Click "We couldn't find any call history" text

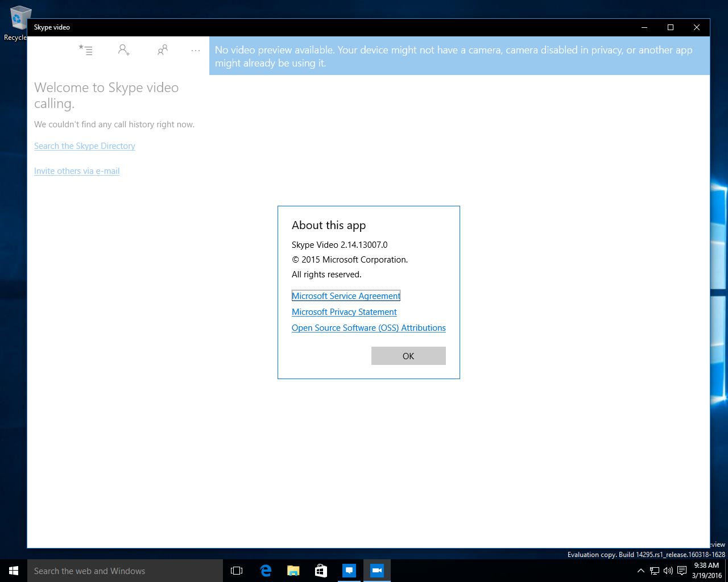coord(114,124)
